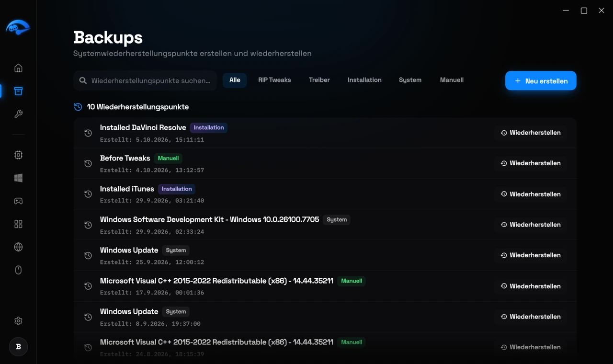
Task: Restore Windows Update from 25.9.2026
Action: click(x=531, y=255)
